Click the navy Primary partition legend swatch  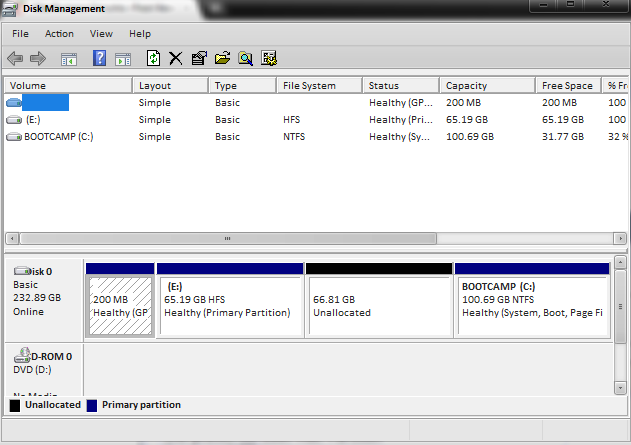(x=92, y=406)
